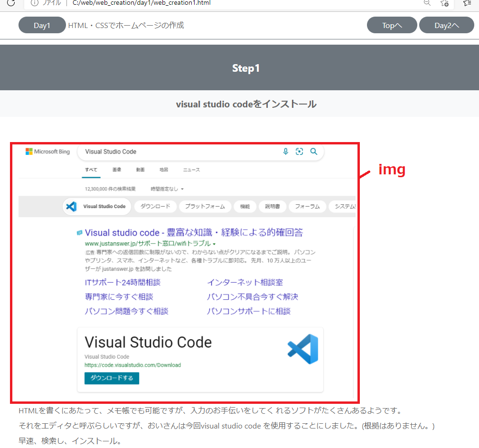Click the 12,300,000 件の検索結果 count text
Image resolution: width=479 pixels, height=448 pixels.
click(x=110, y=189)
